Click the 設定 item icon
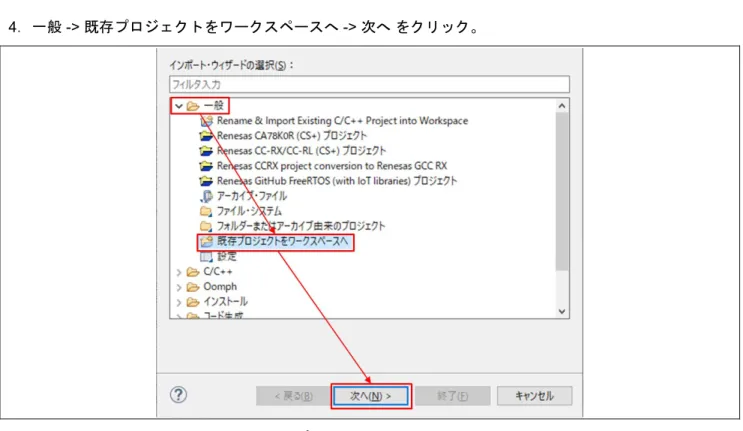 pyautogui.click(x=206, y=257)
